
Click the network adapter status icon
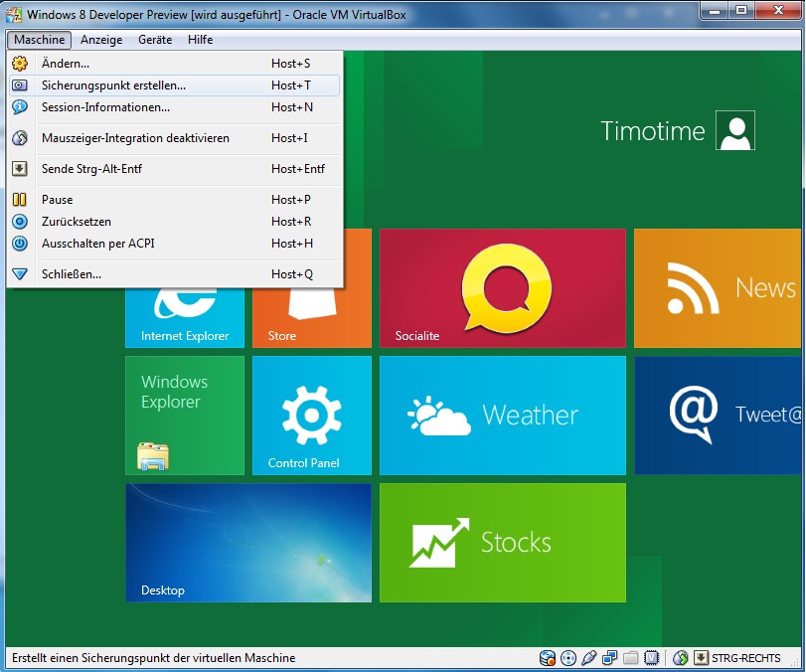[x=609, y=658]
